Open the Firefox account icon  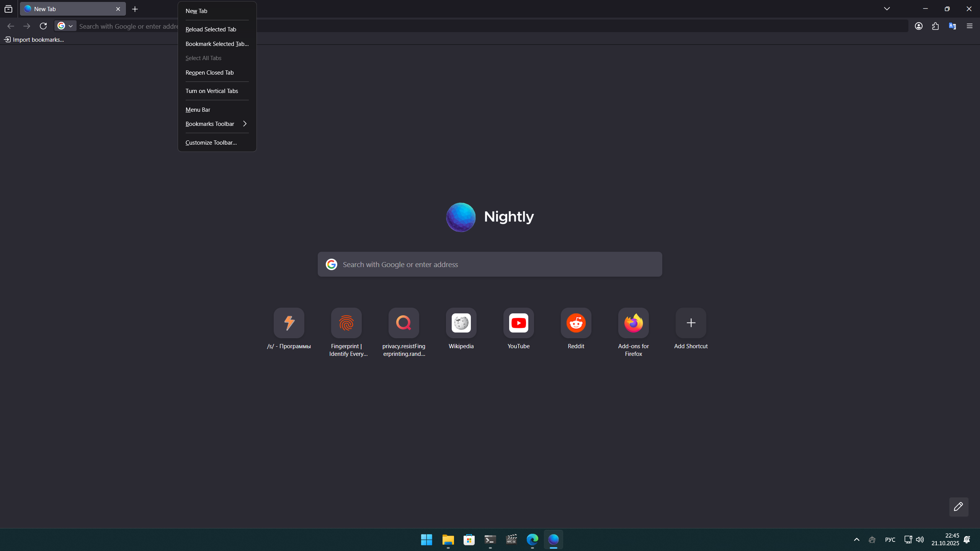[919, 26]
